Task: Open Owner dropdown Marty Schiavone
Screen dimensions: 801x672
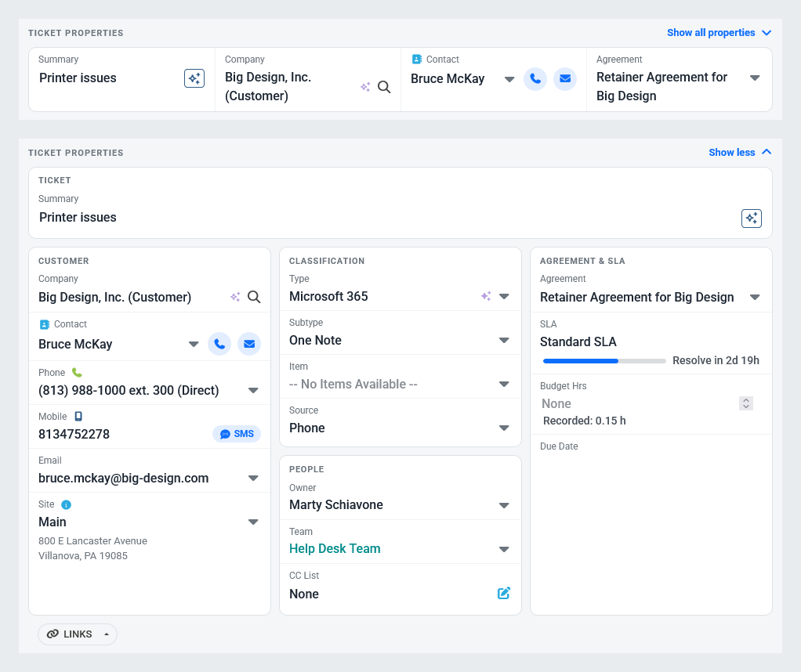Action: click(504, 505)
